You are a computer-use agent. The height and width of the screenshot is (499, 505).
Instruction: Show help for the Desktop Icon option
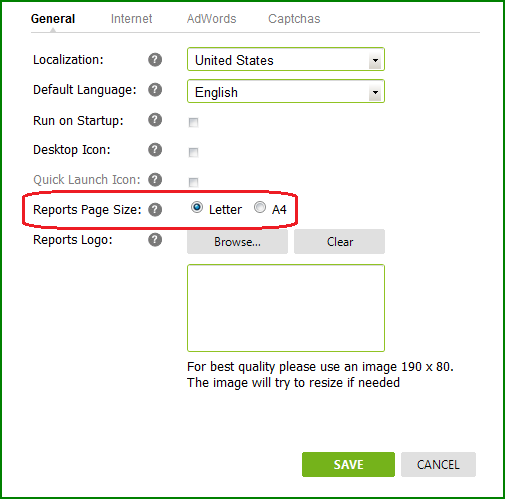coord(155,150)
